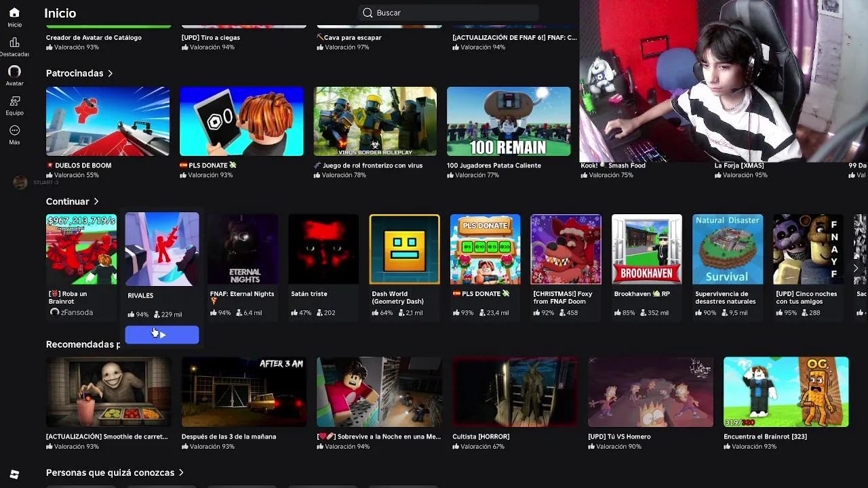Click the user avatar in the sidebar

[20, 182]
